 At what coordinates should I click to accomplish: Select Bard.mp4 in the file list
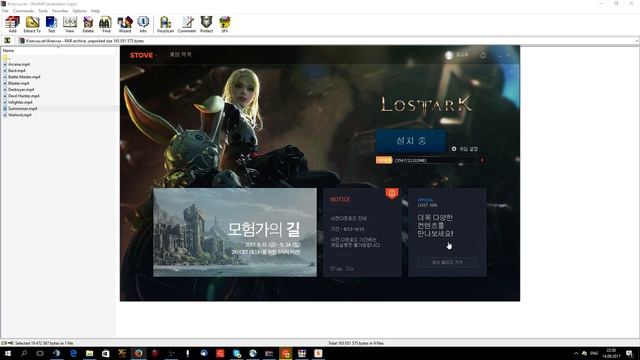click(16, 71)
